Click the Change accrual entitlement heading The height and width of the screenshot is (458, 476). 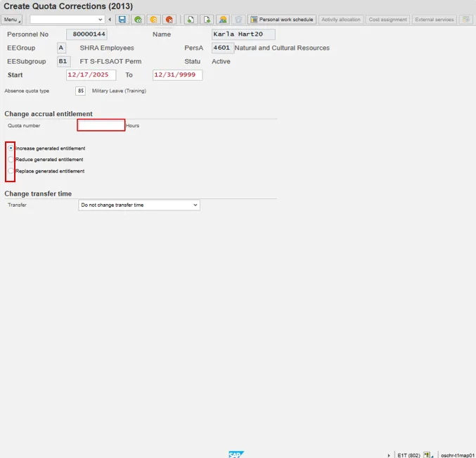[49, 114]
